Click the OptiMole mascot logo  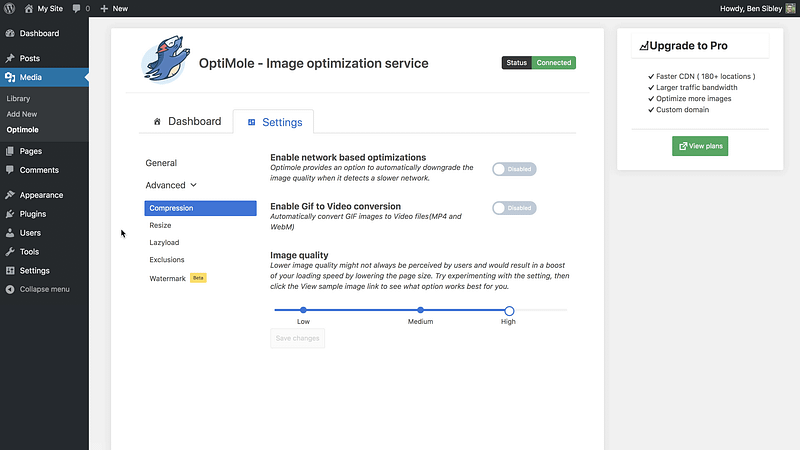pyautogui.click(x=165, y=59)
